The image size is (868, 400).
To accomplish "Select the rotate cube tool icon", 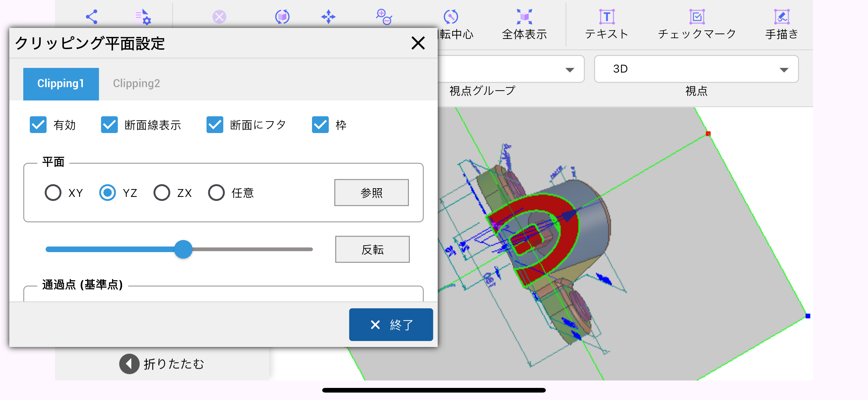I will click(x=283, y=16).
